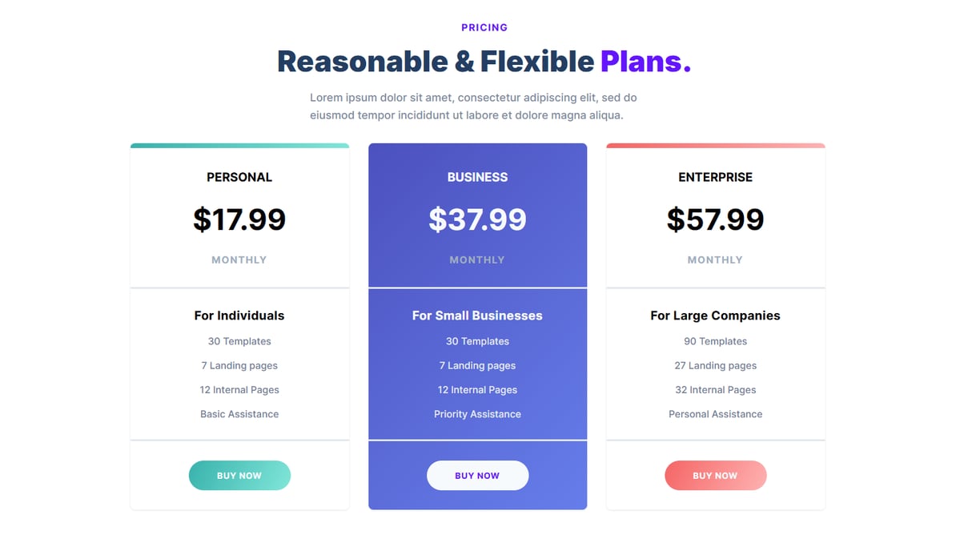Click '90 Templates' in Enterprise card

click(x=715, y=341)
